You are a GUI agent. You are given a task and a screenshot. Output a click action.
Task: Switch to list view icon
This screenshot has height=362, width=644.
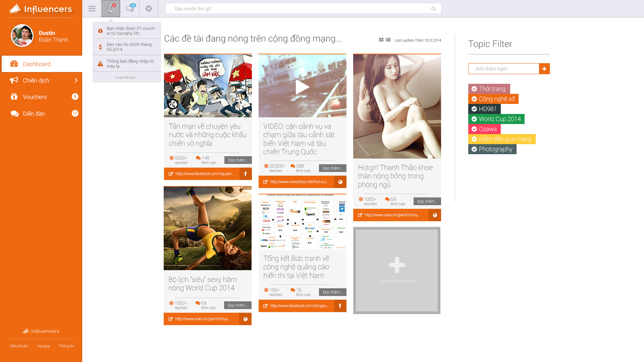coord(388,40)
